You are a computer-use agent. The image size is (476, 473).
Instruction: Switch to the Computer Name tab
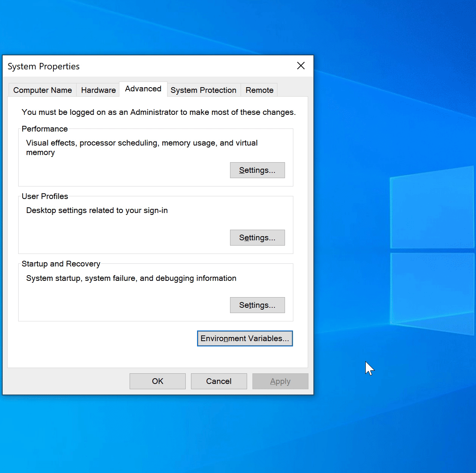[42, 90]
